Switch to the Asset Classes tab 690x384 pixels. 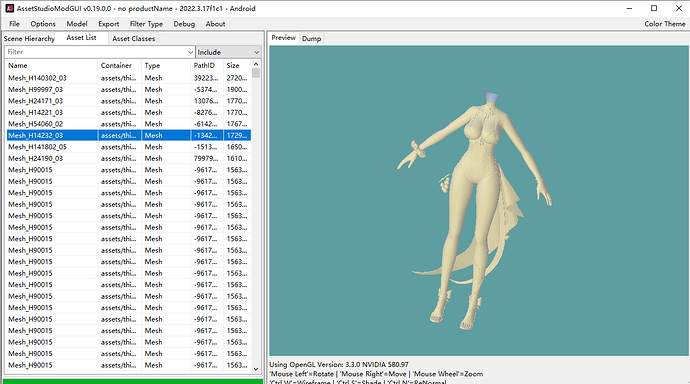point(133,39)
